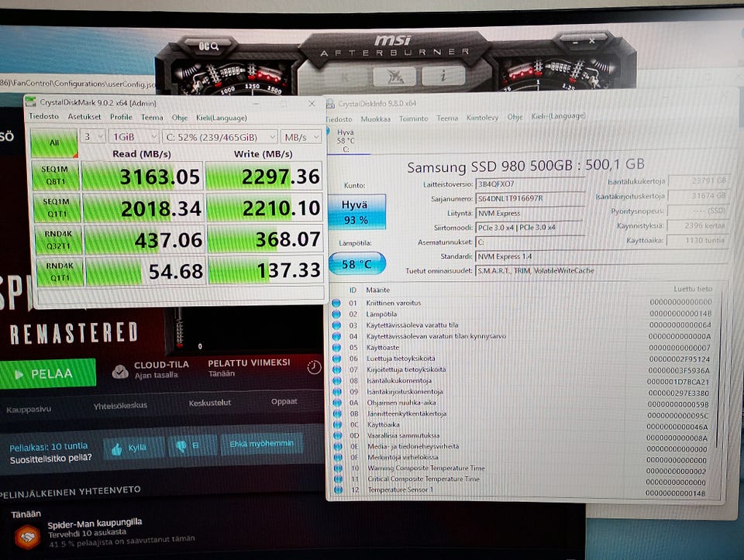Open Teema menu in CrystalDiskInfo
Screen dimensions: 744x560
click(447, 118)
